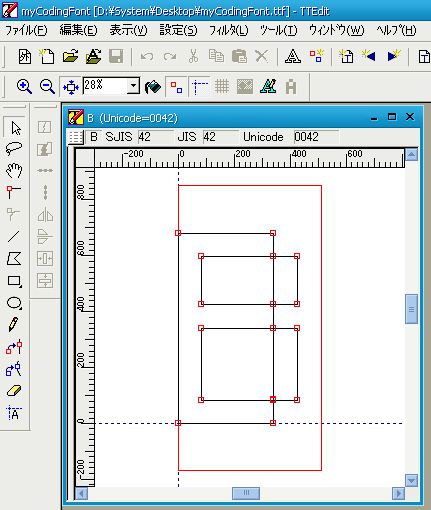Click the zoom out magnifier icon
This screenshot has width=431, height=510.
tap(47, 87)
